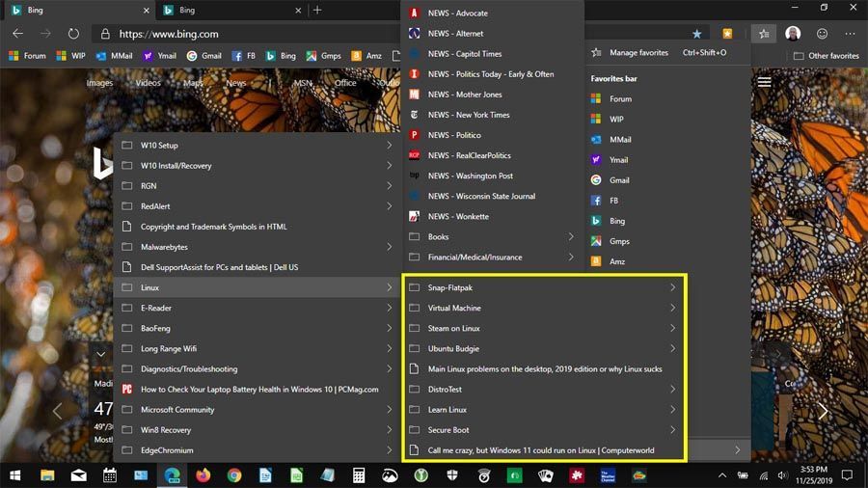Open the EdgeChromium folder
This screenshot has height=488, width=868.
click(257, 450)
